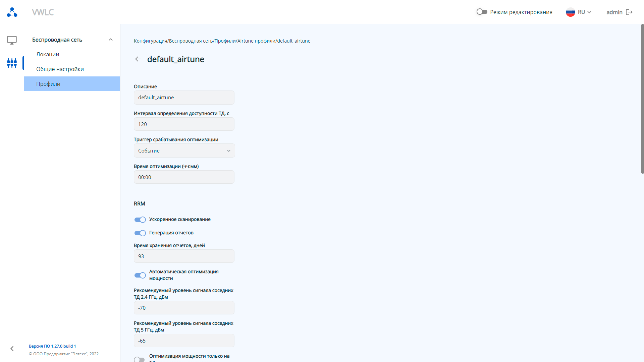Image resolution: width=644 pixels, height=362 pixels.
Task: Open Профили menu item
Action: point(48,84)
